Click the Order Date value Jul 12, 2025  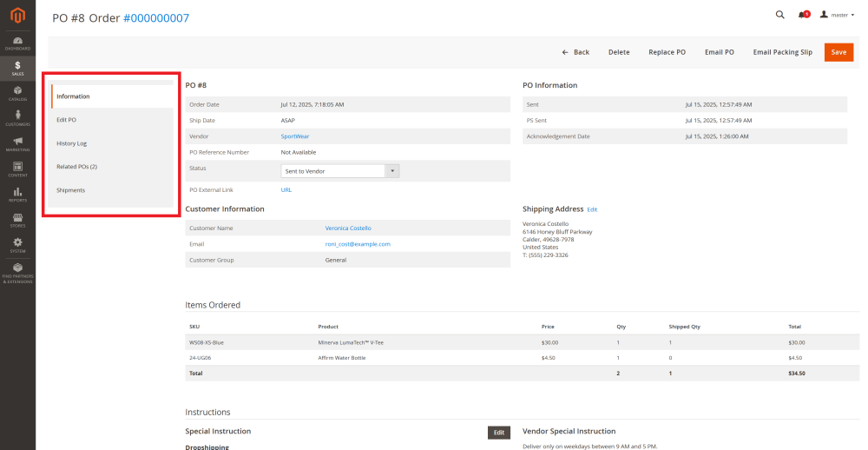(312, 105)
